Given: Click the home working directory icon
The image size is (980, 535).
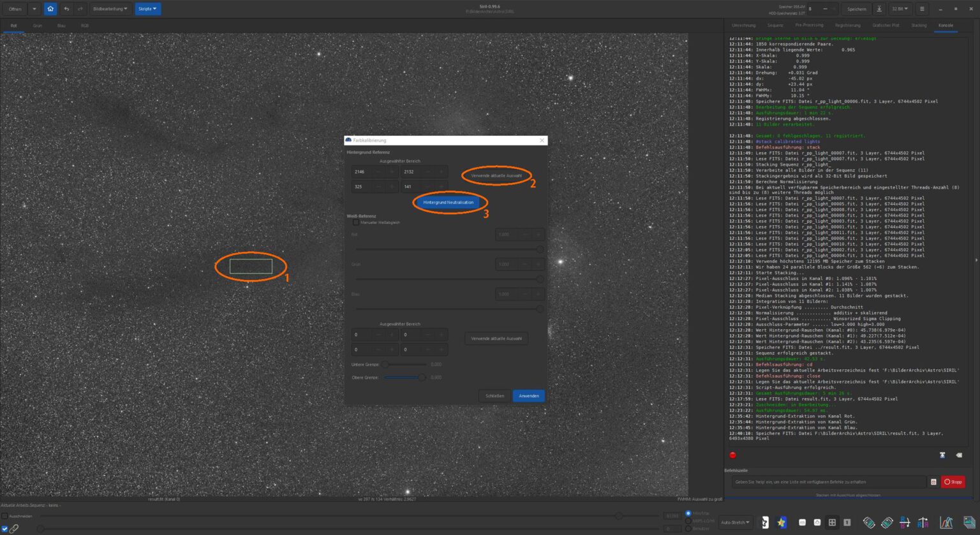Looking at the screenshot, I should tap(50, 9).
